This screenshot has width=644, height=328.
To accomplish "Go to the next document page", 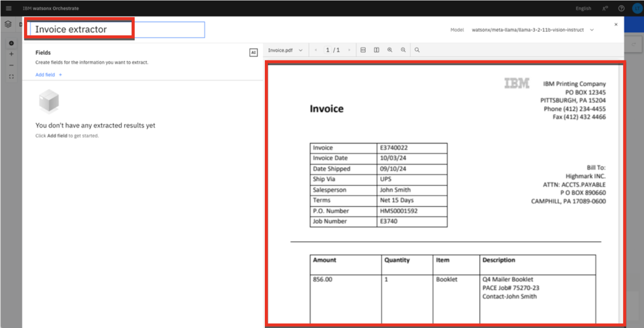I will click(x=349, y=50).
